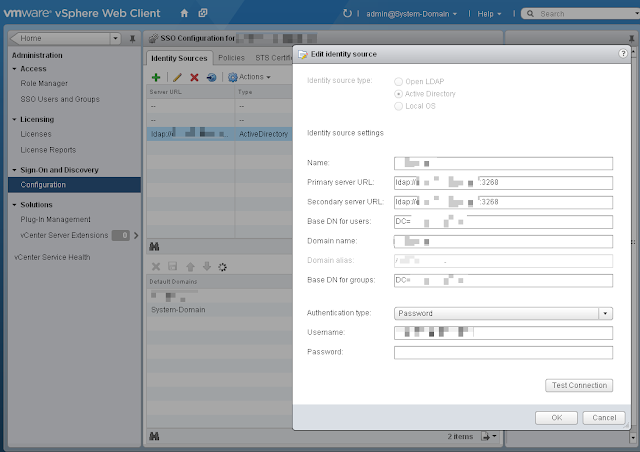Select Local OS radio button
This screenshot has width=640, height=452.
click(398, 106)
